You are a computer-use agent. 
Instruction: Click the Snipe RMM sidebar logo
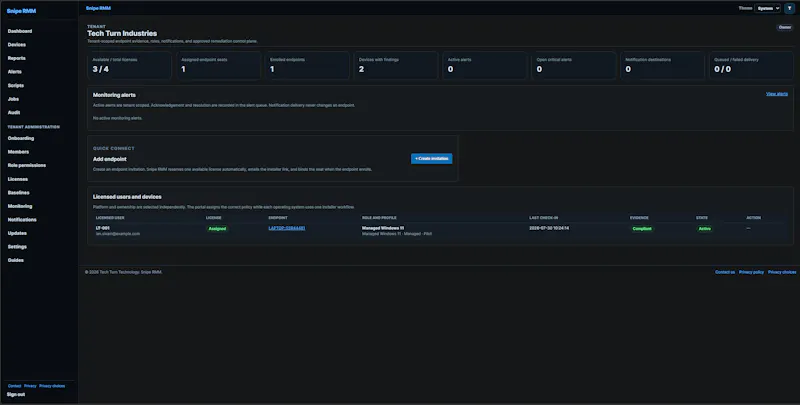click(21, 11)
